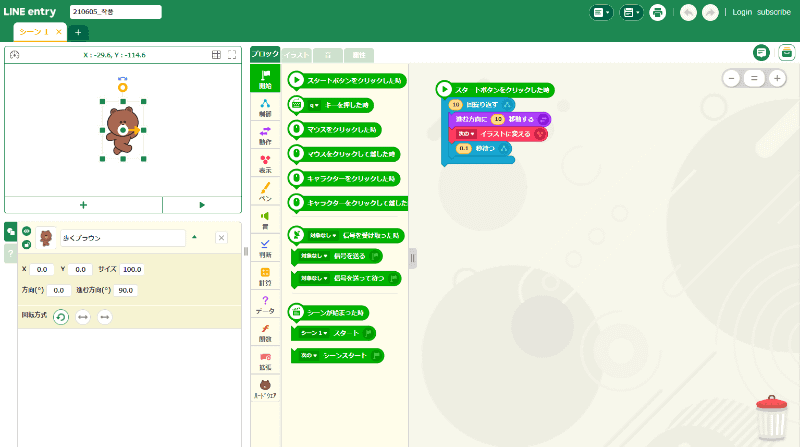Select no-rotation method arrow
Screen dimensions: 800x447
tap(105, 317)
